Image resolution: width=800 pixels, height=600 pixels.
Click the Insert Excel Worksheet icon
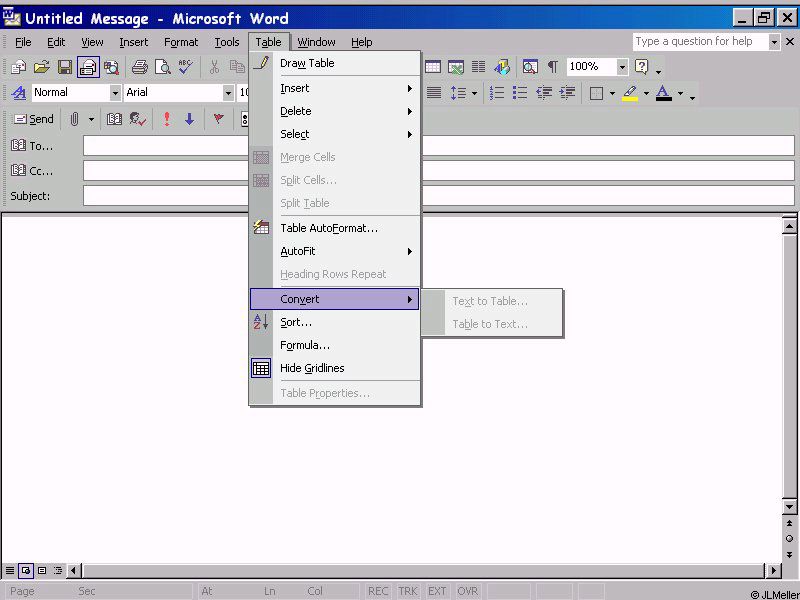[456, 67]
